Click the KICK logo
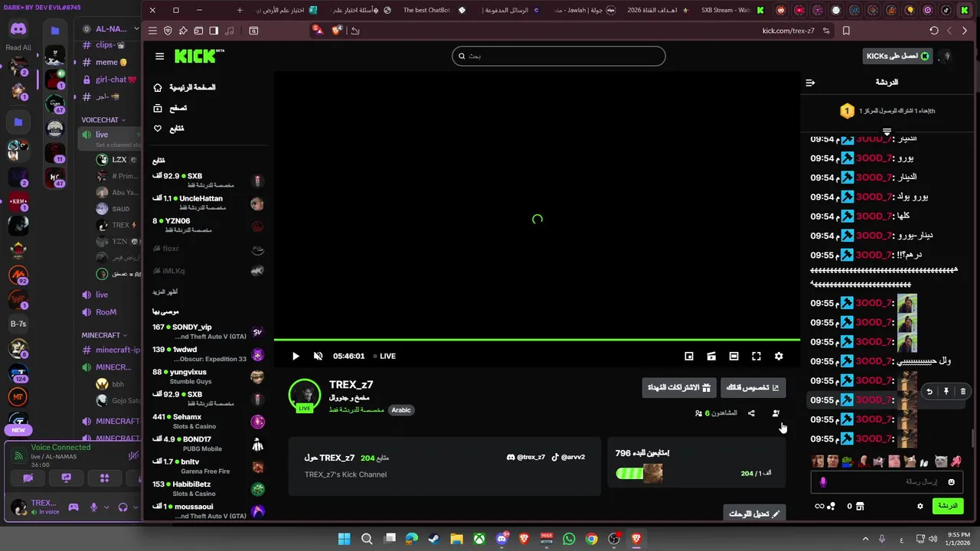This screenshot has width=980, height=551. (x=199, y=56)
